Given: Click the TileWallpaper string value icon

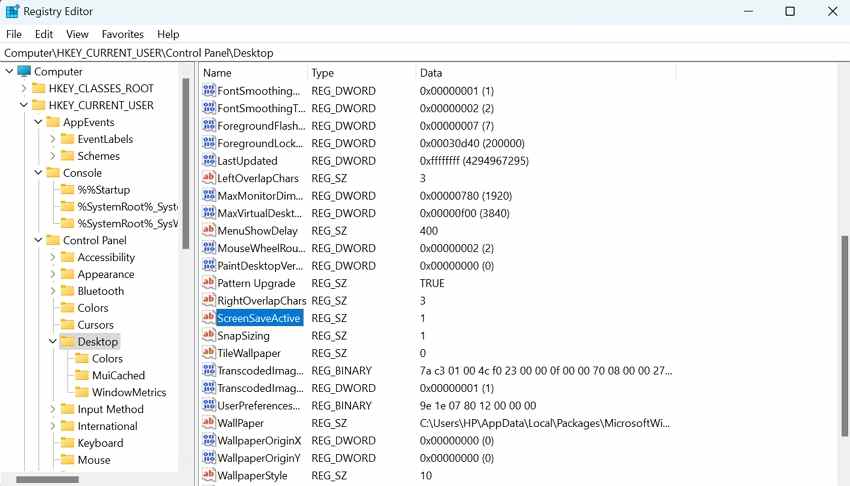Looking at the screenshot, I should tap(209, 353).
